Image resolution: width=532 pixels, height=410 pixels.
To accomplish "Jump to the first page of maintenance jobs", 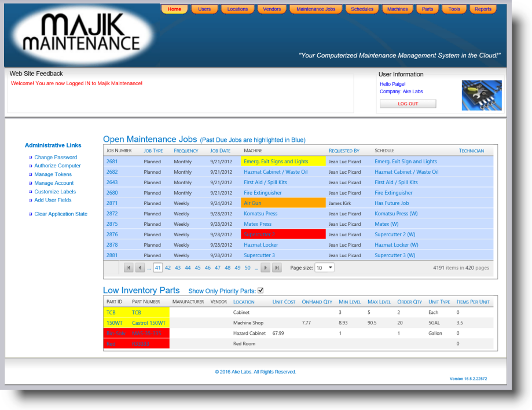I will 128,268.
